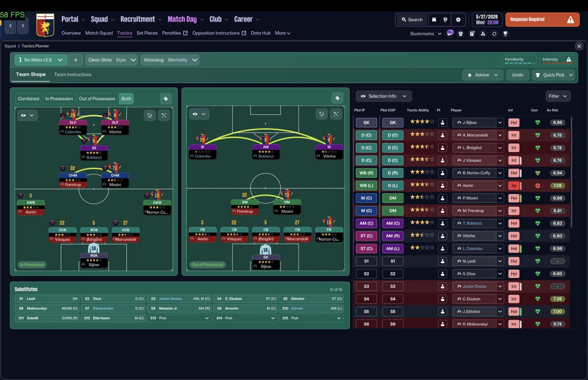Switch to the Set Pieces tab
This screenshot has width=588, height=380.
(147, 33)
